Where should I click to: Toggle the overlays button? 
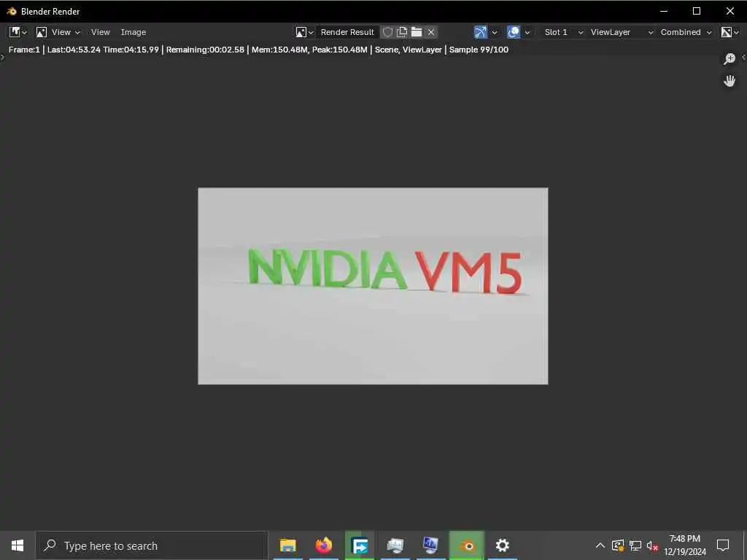(514, 32)
